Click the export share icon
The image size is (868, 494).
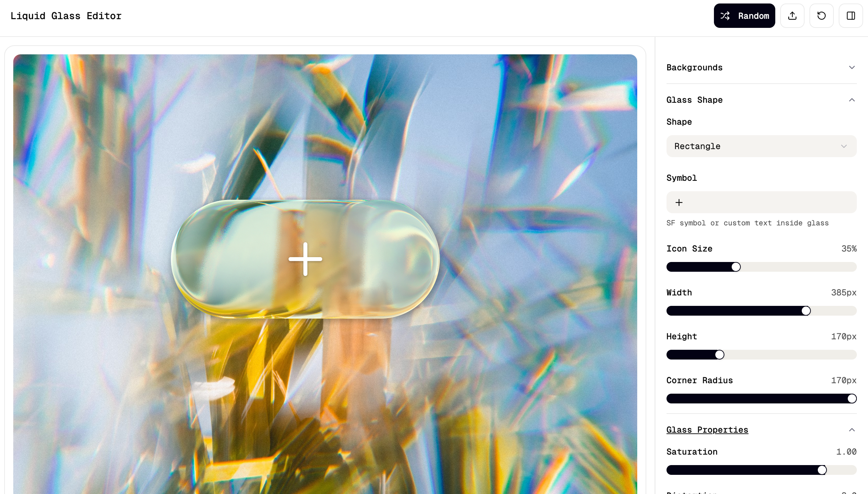792,16
